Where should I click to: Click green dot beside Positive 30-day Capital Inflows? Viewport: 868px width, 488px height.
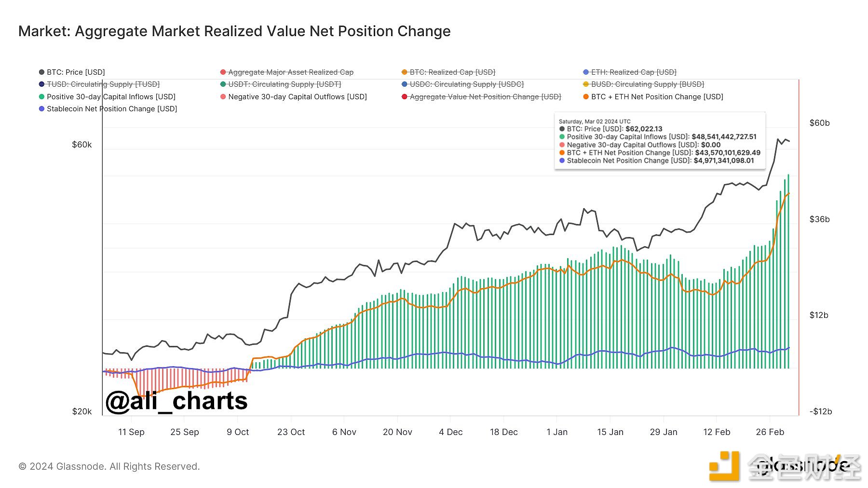pyautogui.click(x=41, y=97)
